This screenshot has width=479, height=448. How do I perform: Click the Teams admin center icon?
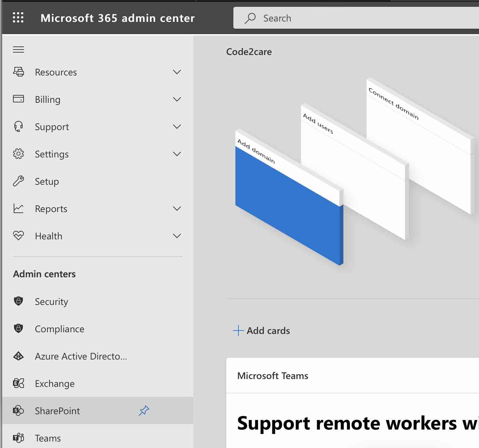point(18,438)
